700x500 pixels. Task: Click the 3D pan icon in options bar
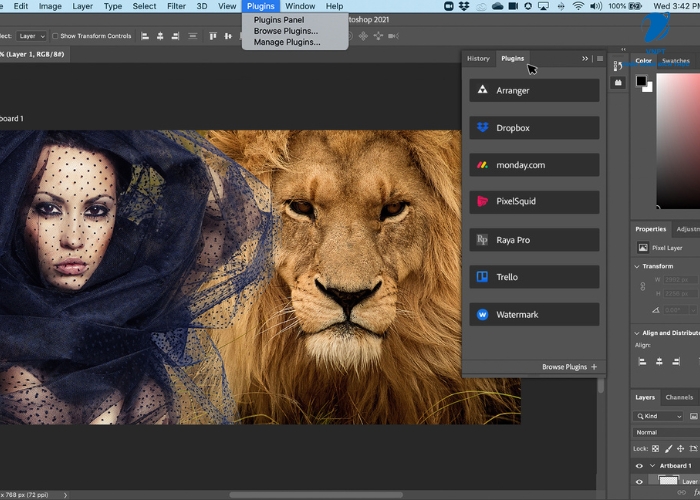(x=363, y=36)
